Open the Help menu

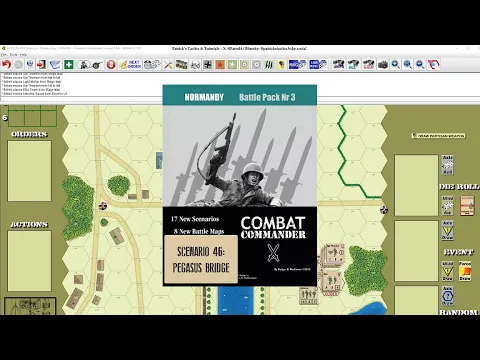tap(23, 55)
